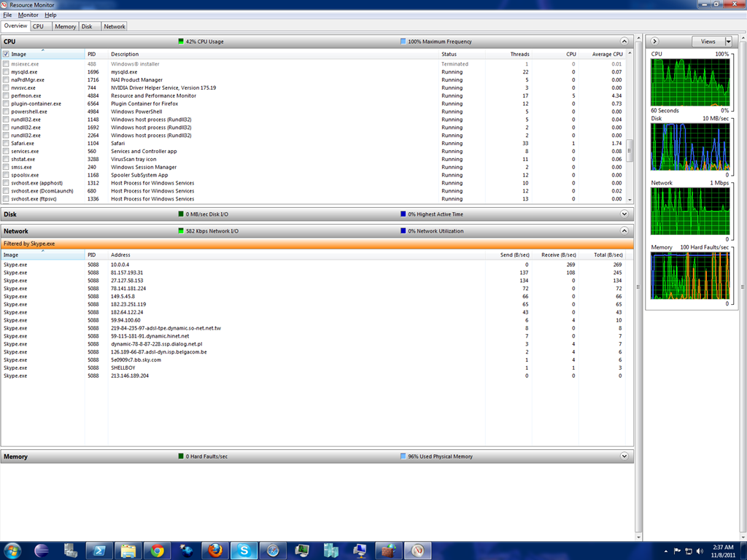Switch to Firefox in taskbar
The image size is (747, 560).
tap(215, 551)
